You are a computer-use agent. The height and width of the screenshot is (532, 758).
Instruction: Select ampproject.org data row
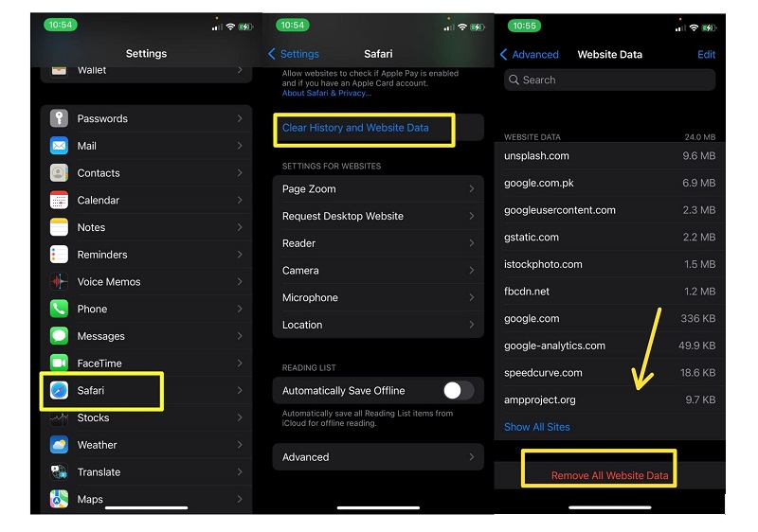point(609,399)
